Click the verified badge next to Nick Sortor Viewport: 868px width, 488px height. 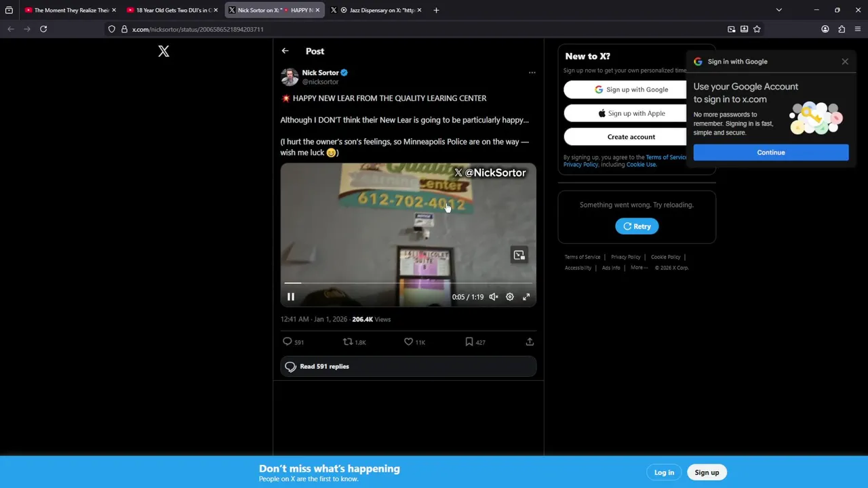[344, 73]
